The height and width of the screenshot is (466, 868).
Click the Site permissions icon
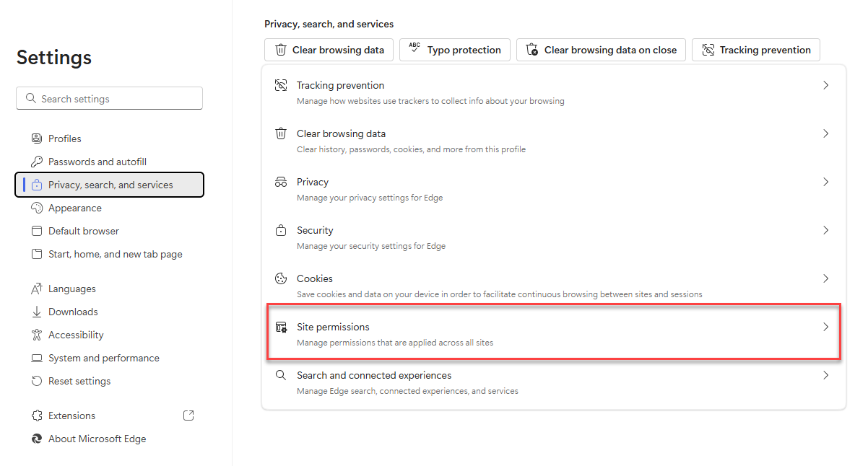(x=281, y=327)
